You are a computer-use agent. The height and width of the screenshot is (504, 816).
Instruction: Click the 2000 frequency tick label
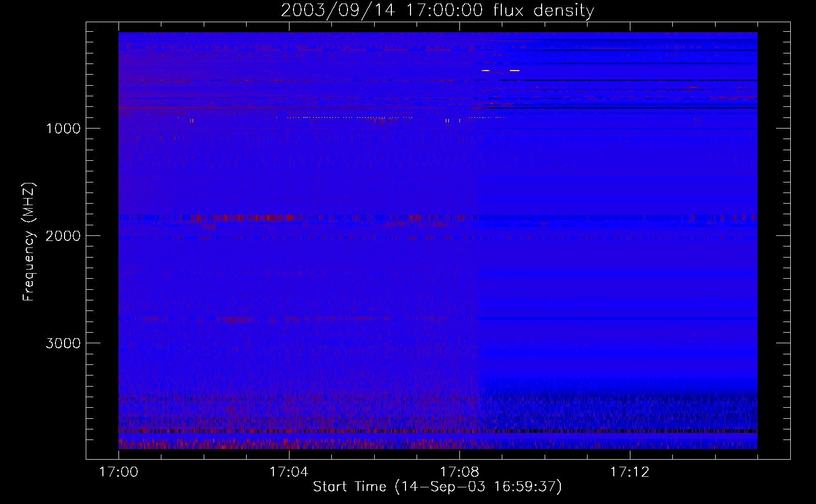click(63, 236)
